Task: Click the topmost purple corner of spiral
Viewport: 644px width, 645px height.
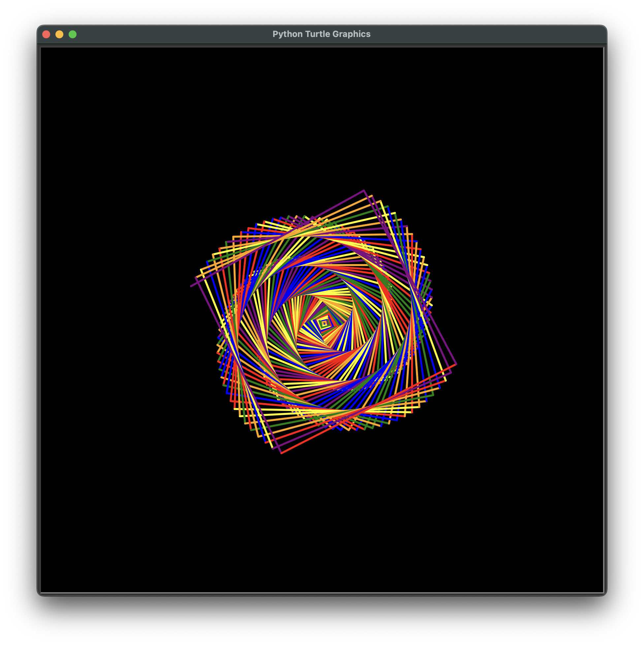Action: coord(364,191)
